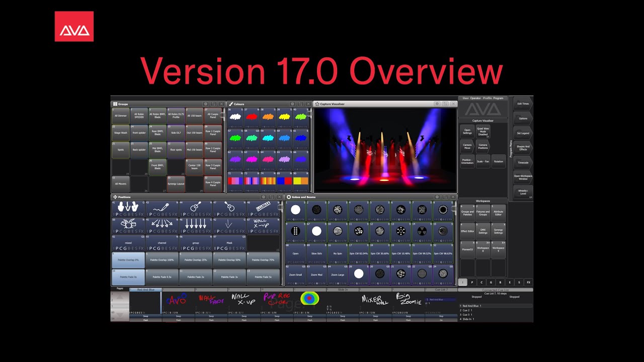The image size is (644, 362).
Task: Select the radiation symbol gobo palette 14
Action: tap(422, 232)
